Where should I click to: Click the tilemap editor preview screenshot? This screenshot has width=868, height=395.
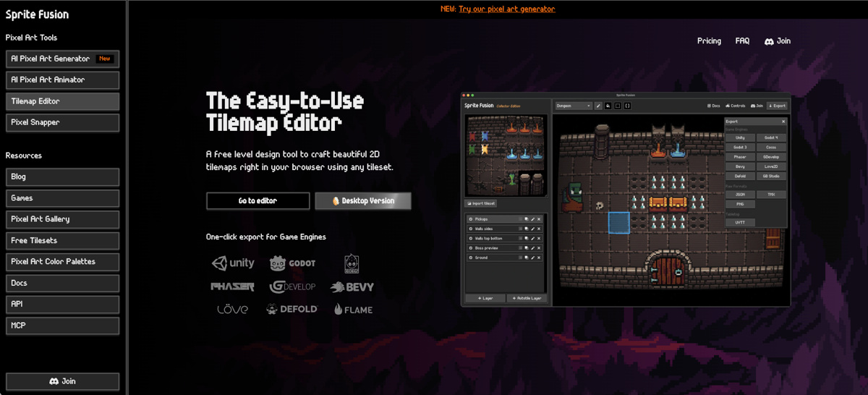coord(626,199)
